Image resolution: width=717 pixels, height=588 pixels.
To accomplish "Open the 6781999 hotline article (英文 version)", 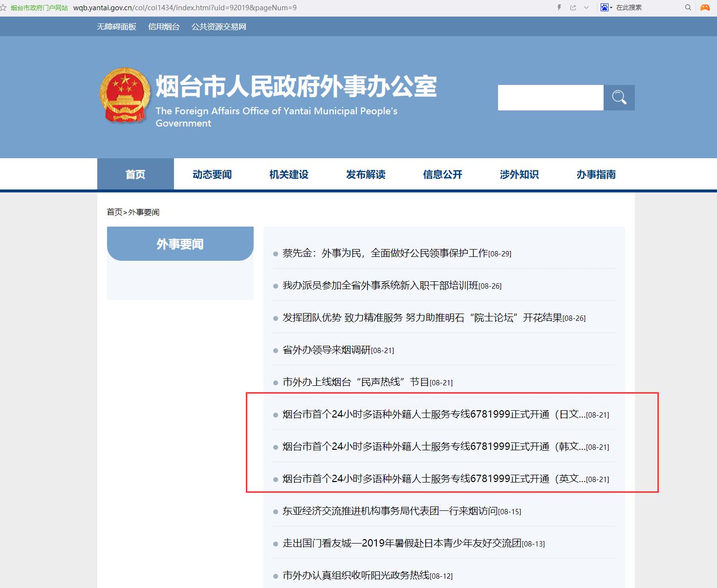I will tap(434, 479).
